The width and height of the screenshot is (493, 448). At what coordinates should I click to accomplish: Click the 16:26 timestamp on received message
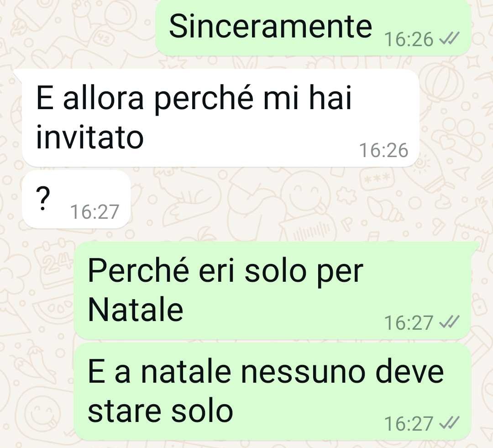click(383, 150)
